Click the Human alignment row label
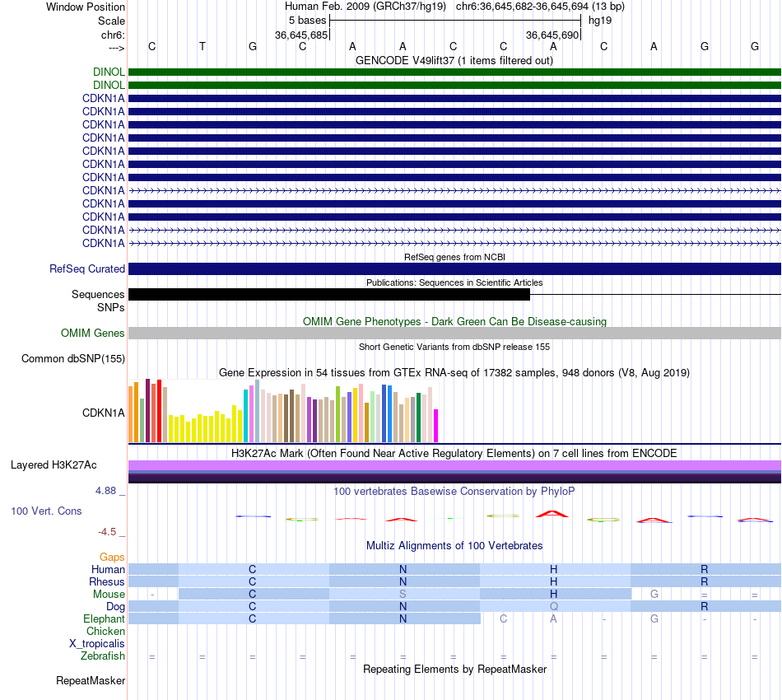This screenshot has width=782, height=700. [x=108, y=569]
